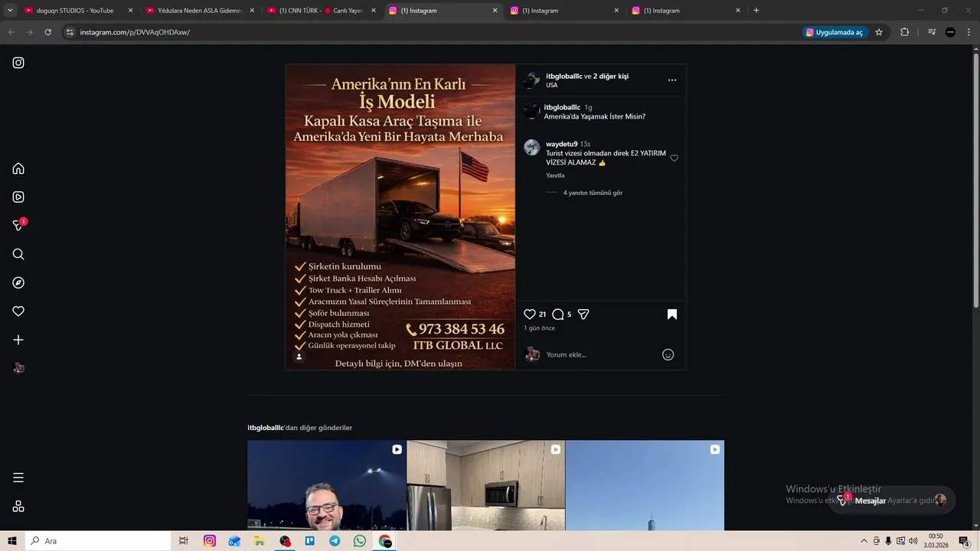Open Instagram home via logo icon
Screen dimensions: 980x551
18,63
